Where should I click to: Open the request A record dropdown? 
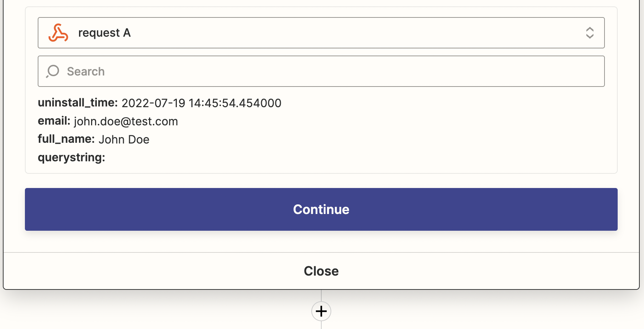[x=321, y=33]
